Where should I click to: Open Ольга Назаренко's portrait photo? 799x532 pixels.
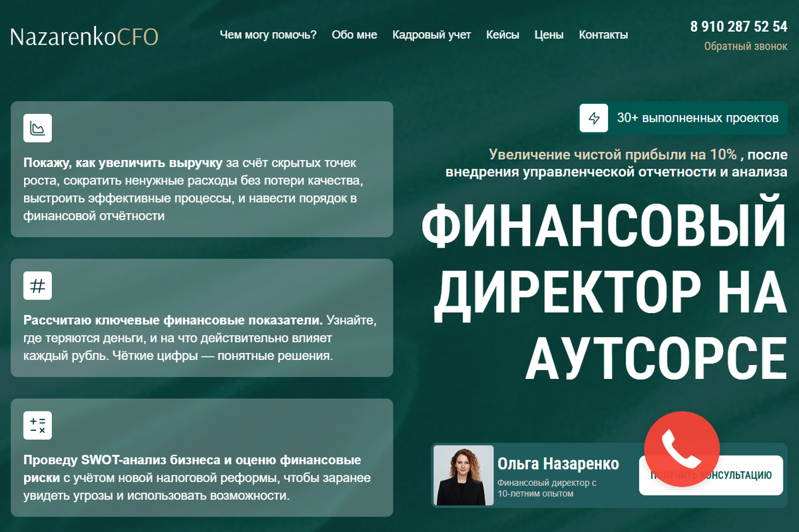[464, 475]
